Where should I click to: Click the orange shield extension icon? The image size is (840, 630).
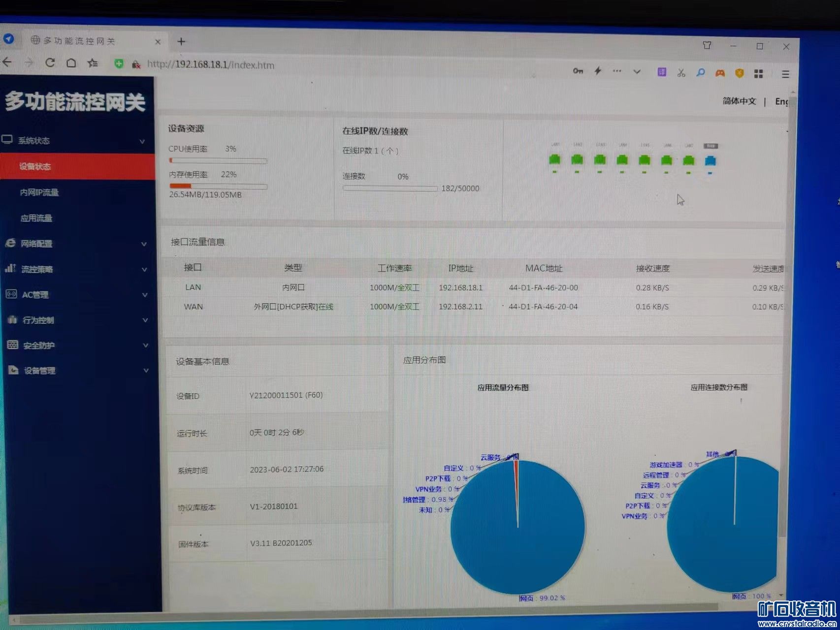click(x=739, y=73)
